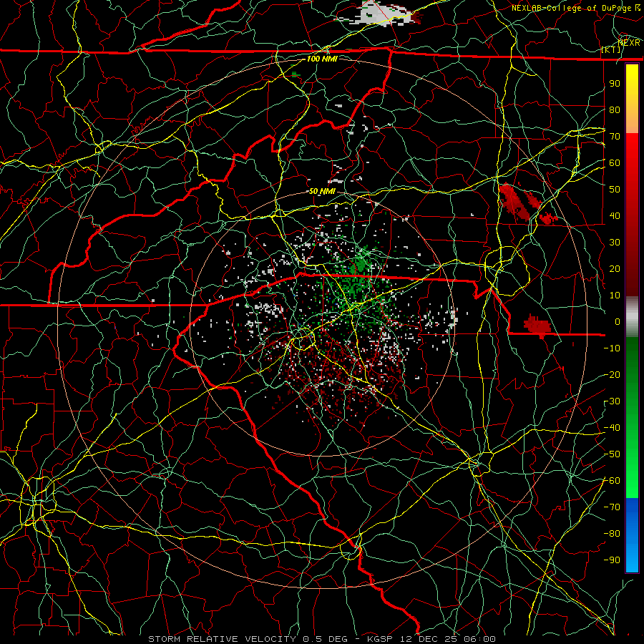Click the positive 30 scale value
This screenshot has height=644, width=644.
(x=615, y=243)
